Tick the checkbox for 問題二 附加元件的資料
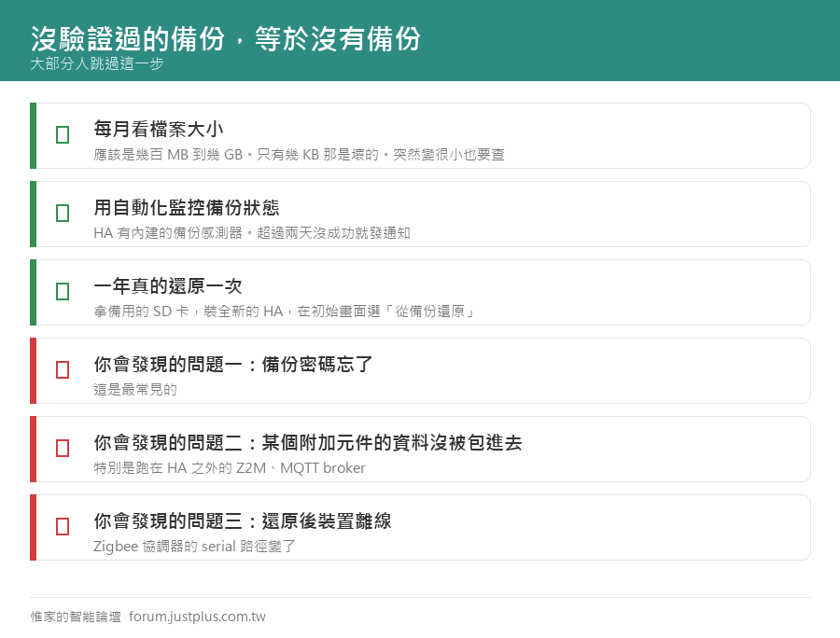The height and width of the screenshot is (638, 840). [x=63, y=448]
